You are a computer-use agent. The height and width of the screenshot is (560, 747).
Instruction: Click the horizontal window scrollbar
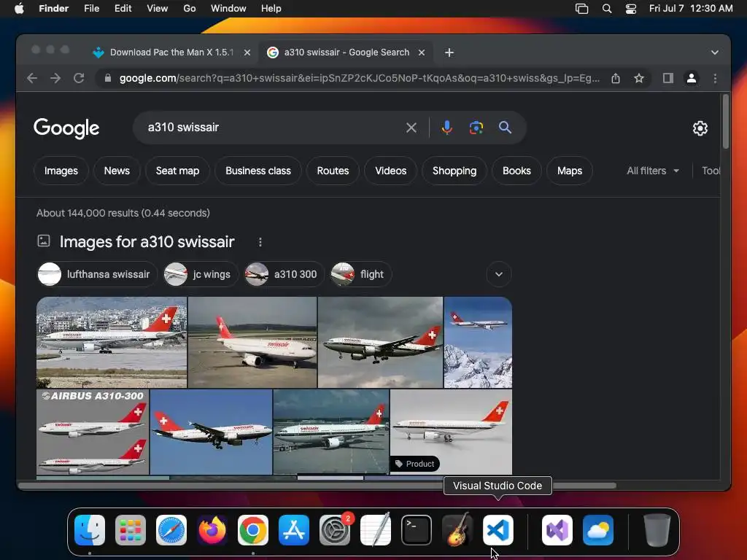point(317,486)
